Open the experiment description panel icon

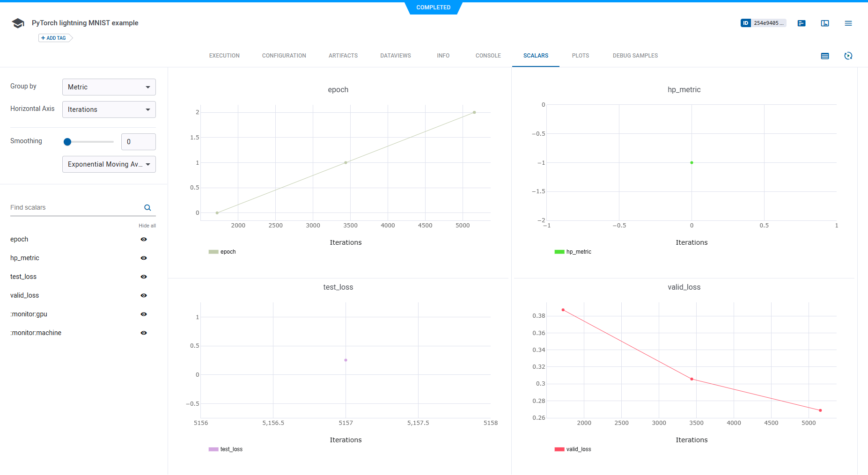pos(802,23)
